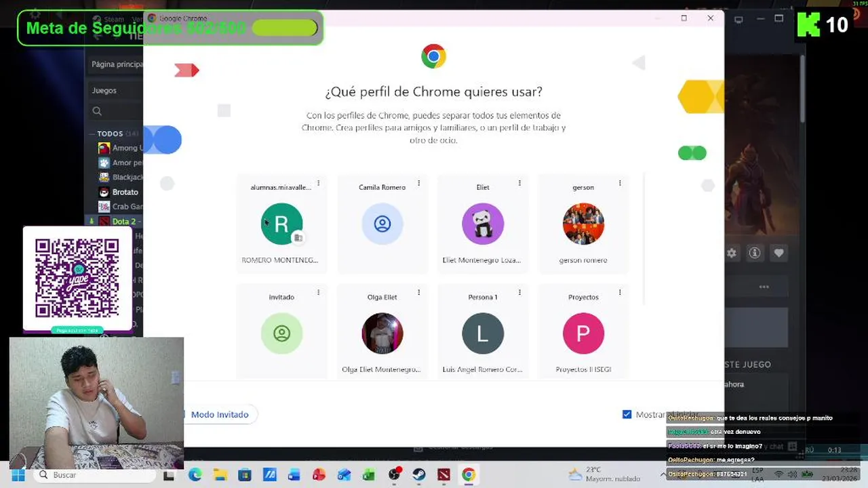Screen dimensions: 868x488
Task: Click the work badge on alumnas.miravalle avatar
Action: [x=298, y=238]
